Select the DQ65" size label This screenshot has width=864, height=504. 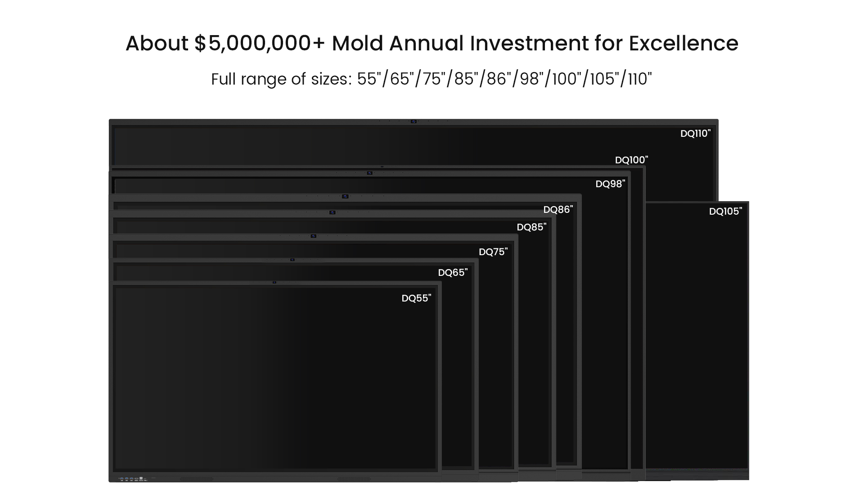coord(453,273)
